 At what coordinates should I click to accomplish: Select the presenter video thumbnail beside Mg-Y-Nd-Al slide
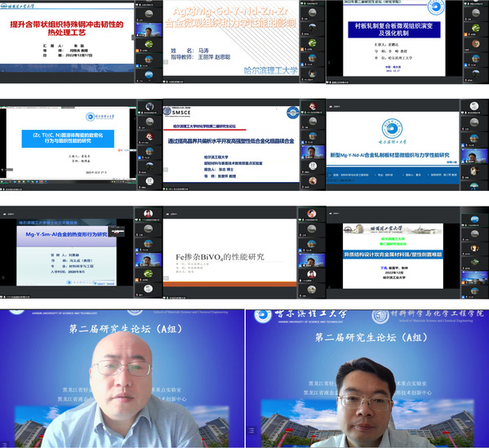[473, 156]
